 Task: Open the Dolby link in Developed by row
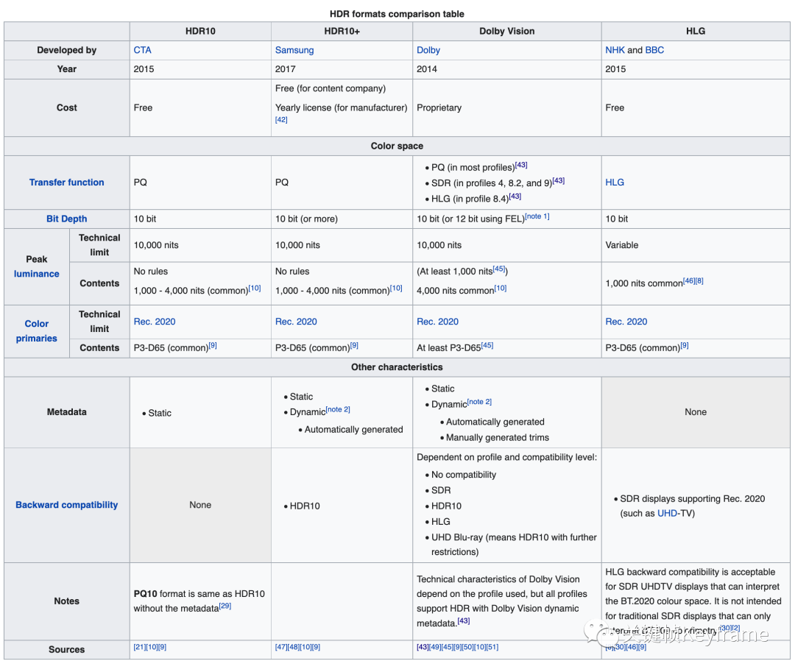[428, 50]
